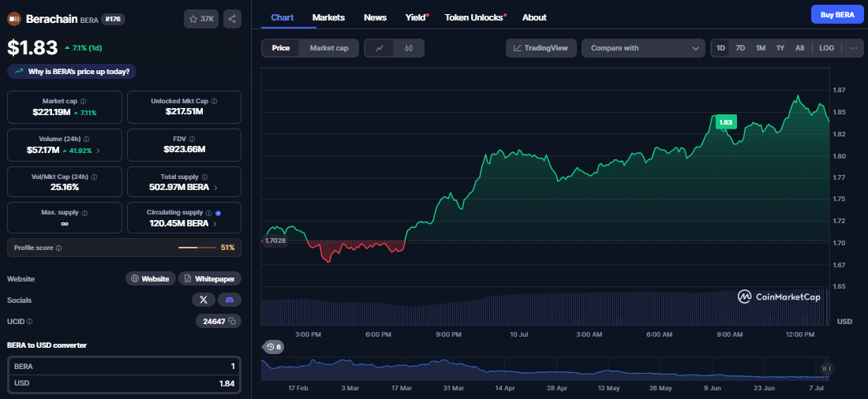This screenshot has width=868, height=399.
Task: Open the Yield tab
Action: click(x=417, y=17)
